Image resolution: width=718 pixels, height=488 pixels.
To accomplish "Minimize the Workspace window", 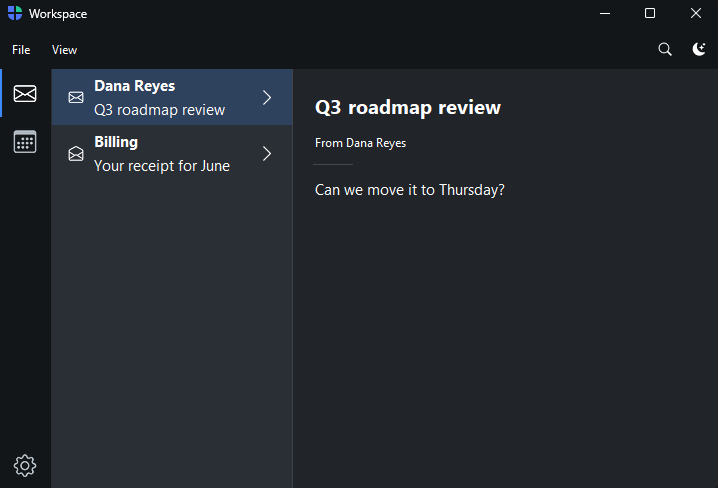I will pyautogui.click(x=605, y=13).
